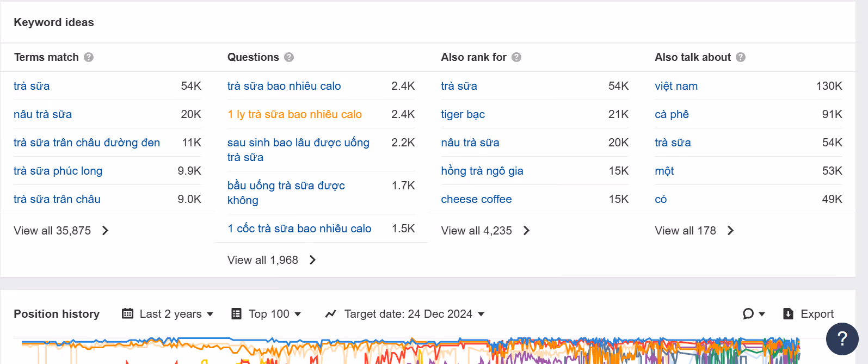Open 'hồng trà ngô gia' keyword
This screenshot has height=364, width=868.
tap(482, 171)
